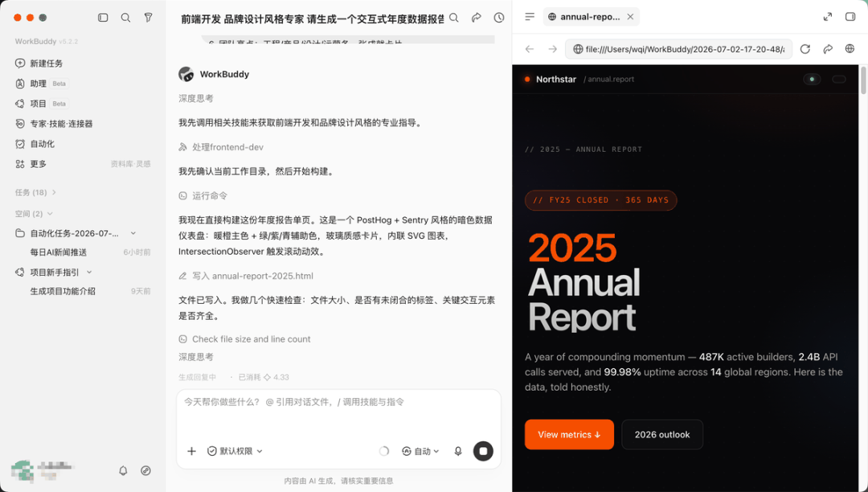Toggle the sidebar panel icon

[x=103, y=18]
